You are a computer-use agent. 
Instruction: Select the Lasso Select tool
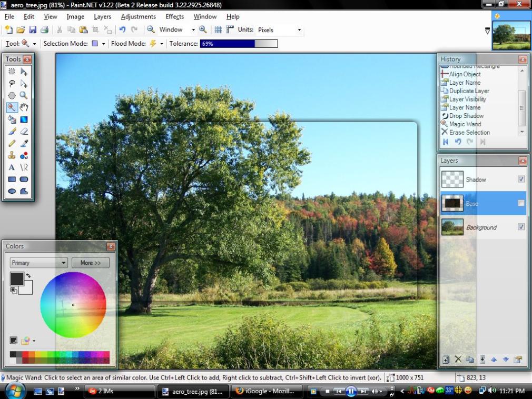pyautogui.click(x=12, y=83)
